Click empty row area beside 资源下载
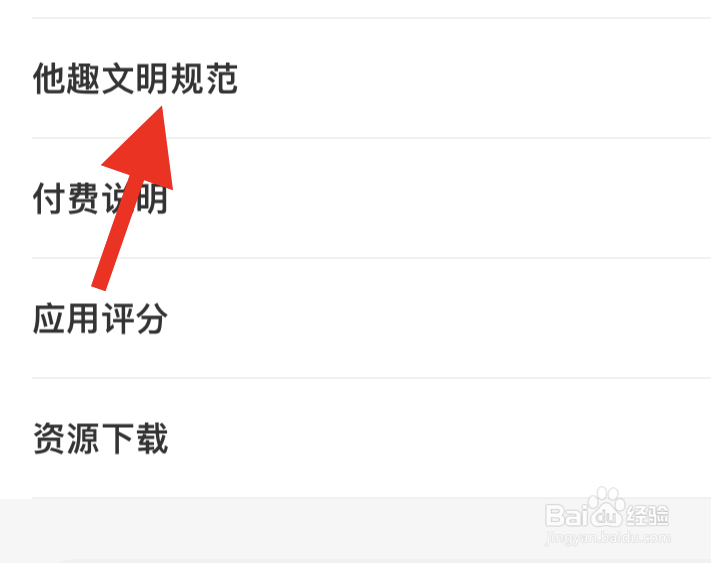Screen dimensions: 711x563 coord(440,438)
